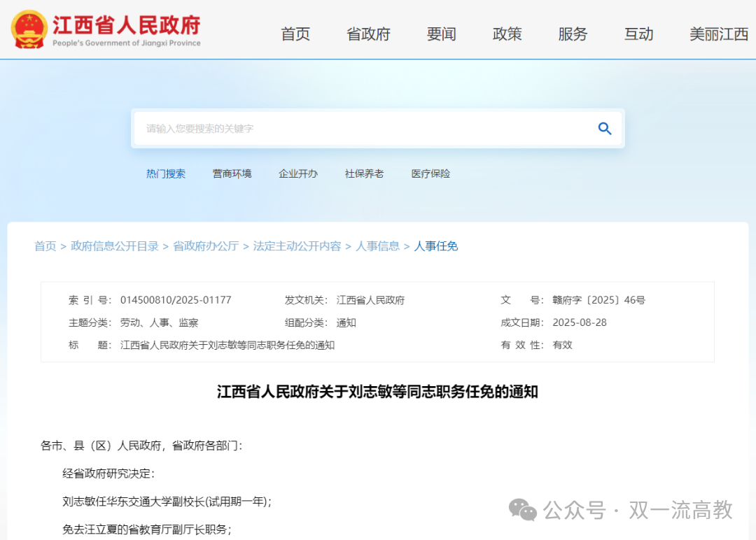
Task: Open 法定主动公开内容 breadcrumb link
Action: click(x=298, y=246)
